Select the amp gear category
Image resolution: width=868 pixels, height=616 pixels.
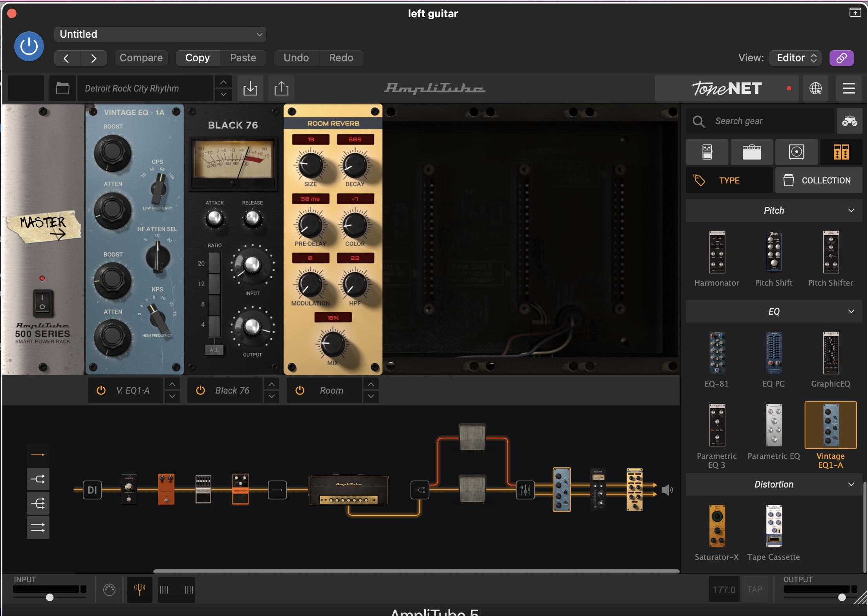tap(752, 152)
